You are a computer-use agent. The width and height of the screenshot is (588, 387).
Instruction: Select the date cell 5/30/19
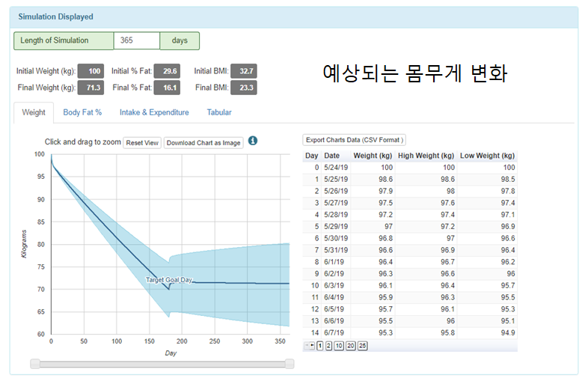336,238
